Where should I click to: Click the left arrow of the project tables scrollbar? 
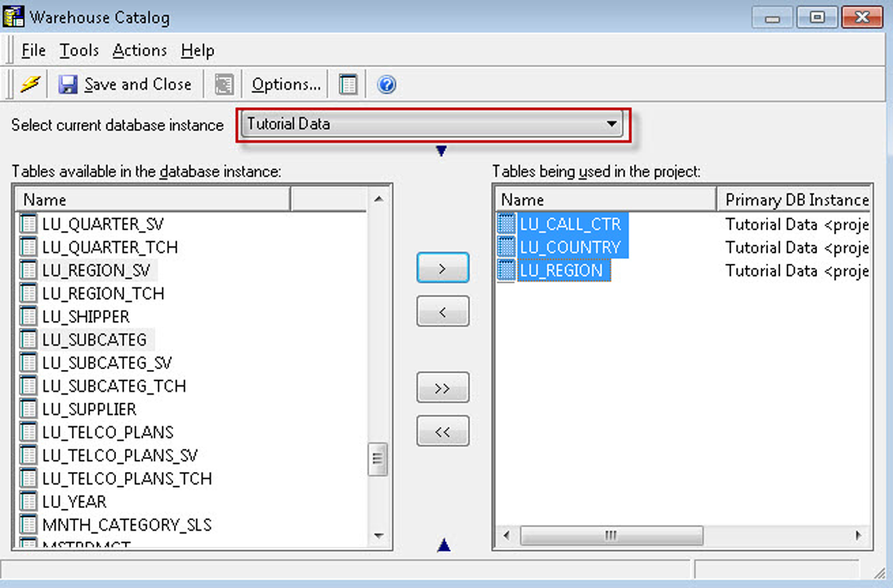tap(507, 536)
